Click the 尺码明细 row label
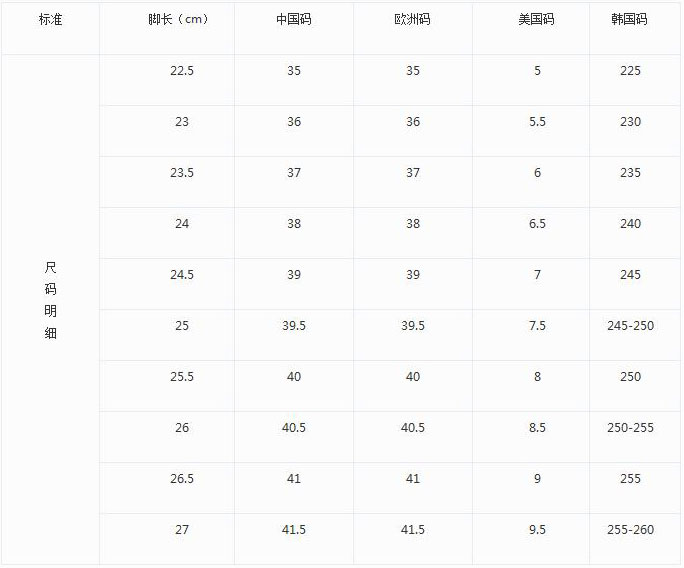The width and height of the screenshot is (684, 568). coord(51,300)
